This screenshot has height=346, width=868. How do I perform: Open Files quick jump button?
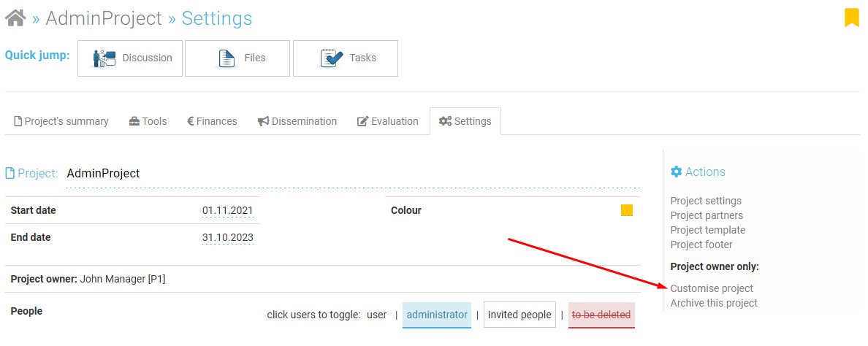point(237,58)
